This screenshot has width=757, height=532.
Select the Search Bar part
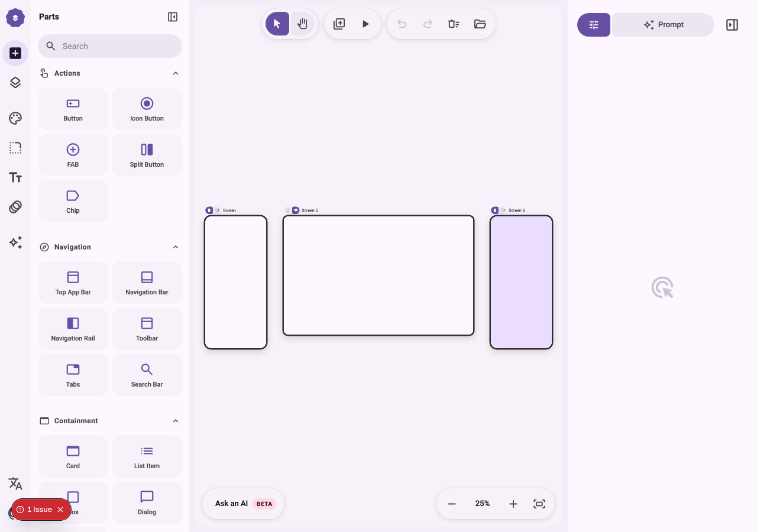tap(147, 375)
